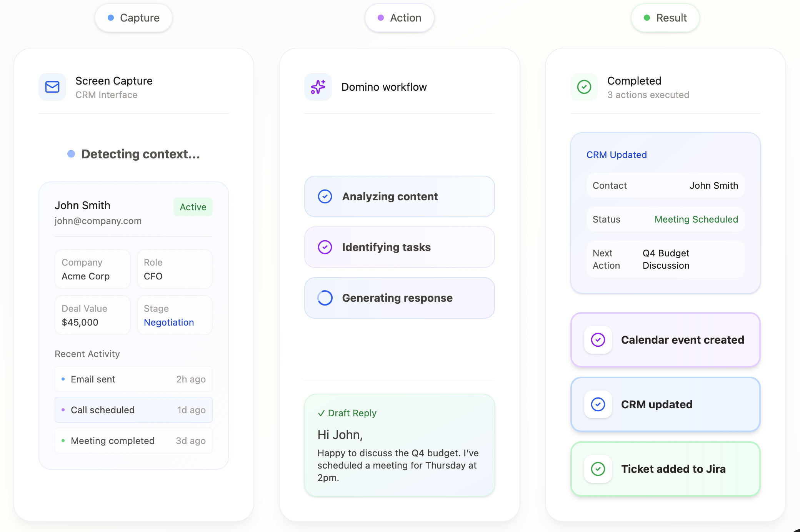Screen dimensions: 800x532
Task: Click the Active status badge
Action: point(193,207)
